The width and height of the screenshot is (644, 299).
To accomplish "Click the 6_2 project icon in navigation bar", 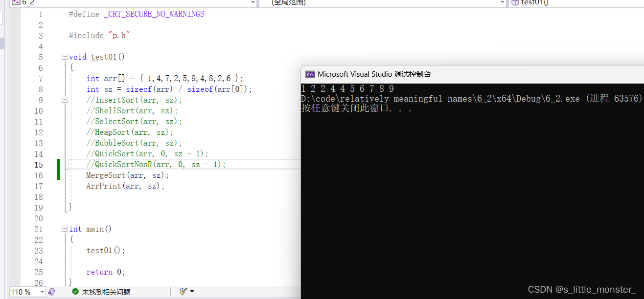I will pyautogui.click(x=16, y=2).
